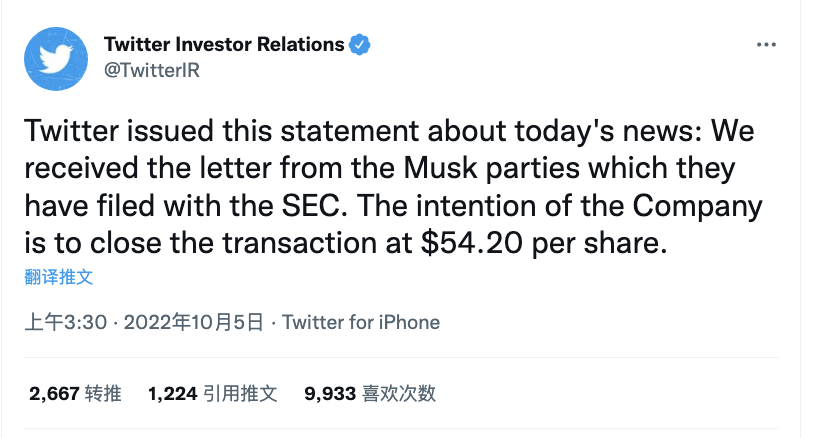830x438 pixels.
Task: Open the @TwitterIR handle link
Action: click(151, 70)
